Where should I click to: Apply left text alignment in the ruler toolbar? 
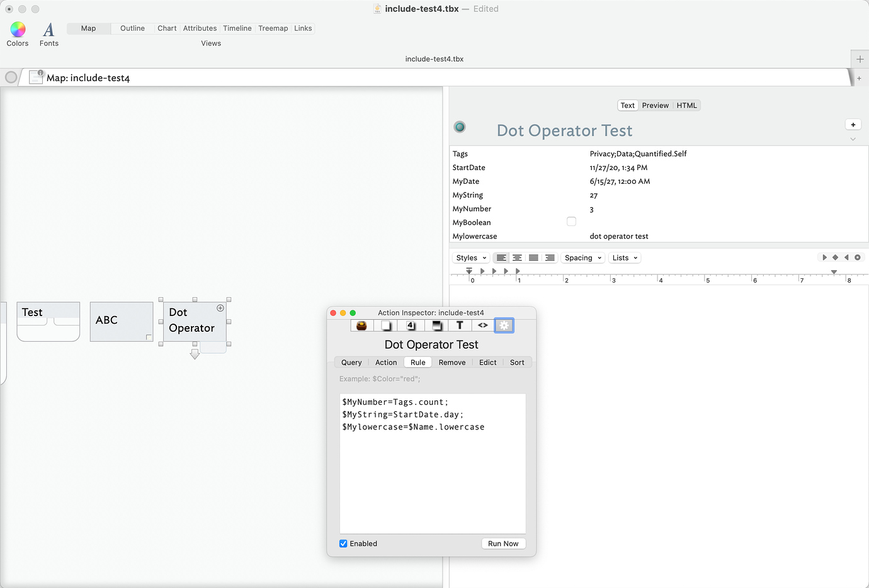501,257
